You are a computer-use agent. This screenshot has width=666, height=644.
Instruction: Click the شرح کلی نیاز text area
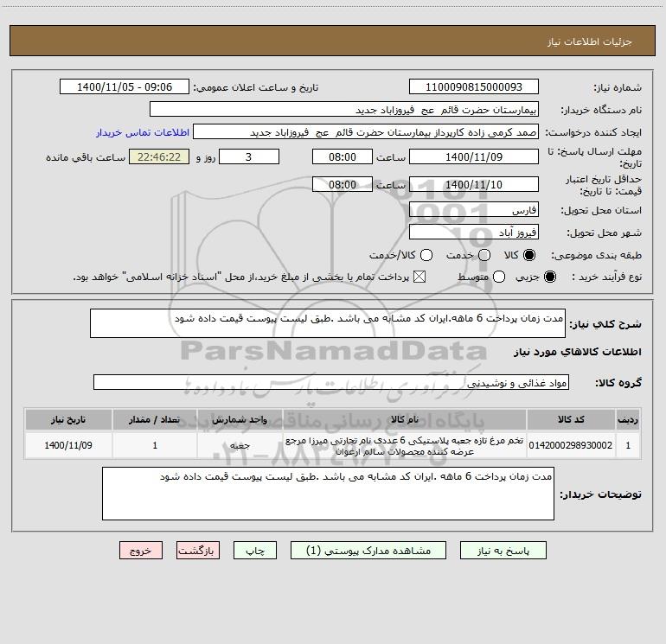[328, 323]
